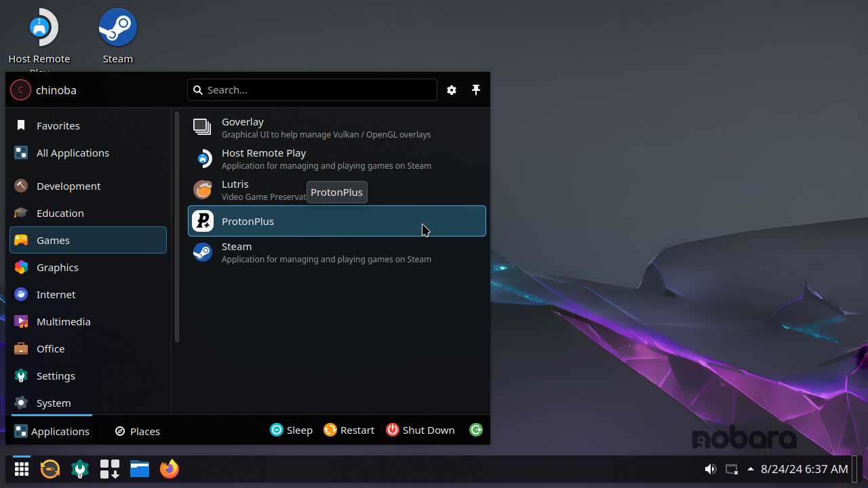Choose the Education category
This screenshot has width=868, height=488.
coord(88,213)
